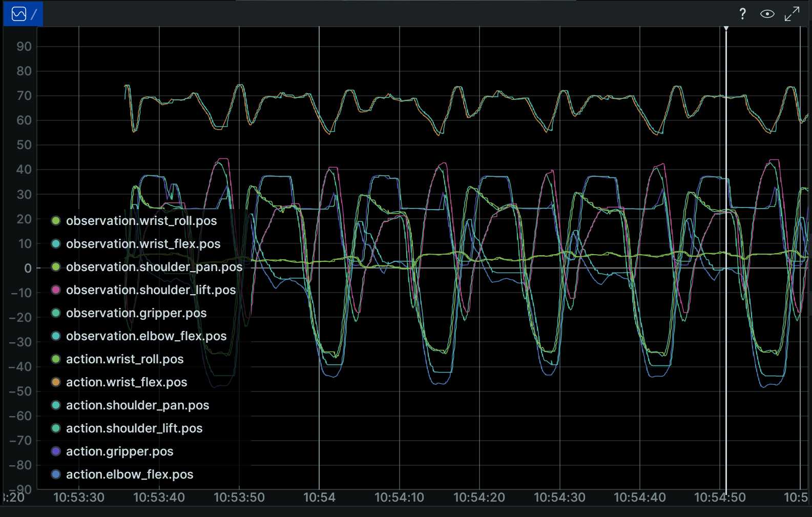Click the 0 label on the y-axis
The height and width of the screenshot is (517, 812).
click(28, 268)
